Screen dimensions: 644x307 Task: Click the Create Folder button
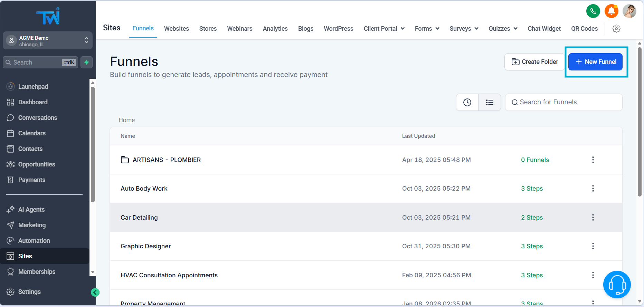point(534,62)
